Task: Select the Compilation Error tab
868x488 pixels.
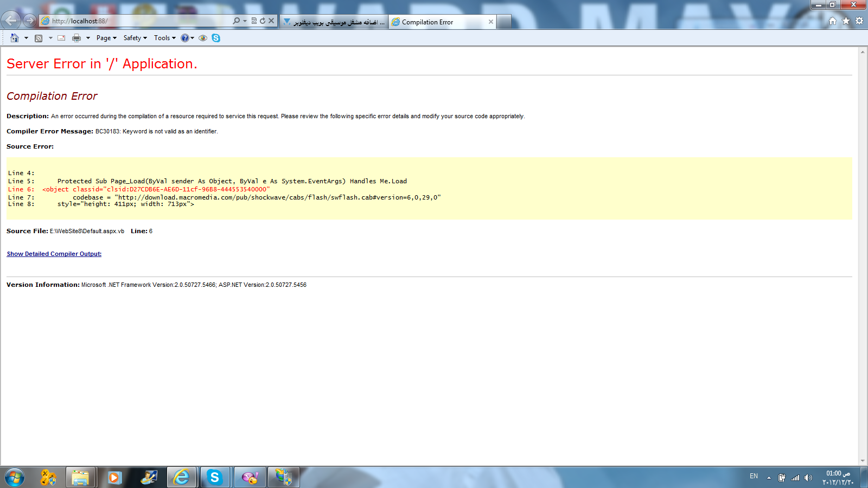Action: coord(443,22)
